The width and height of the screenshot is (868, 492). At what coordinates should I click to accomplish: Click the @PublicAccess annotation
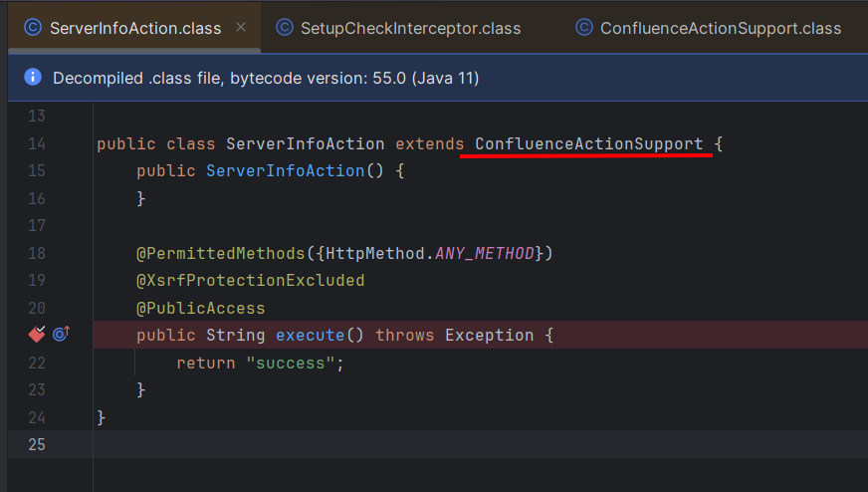(x=200, y=308)
